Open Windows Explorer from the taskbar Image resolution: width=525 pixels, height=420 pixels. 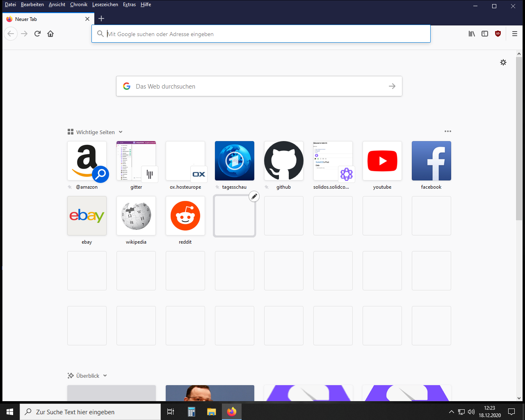pos(211,412)
